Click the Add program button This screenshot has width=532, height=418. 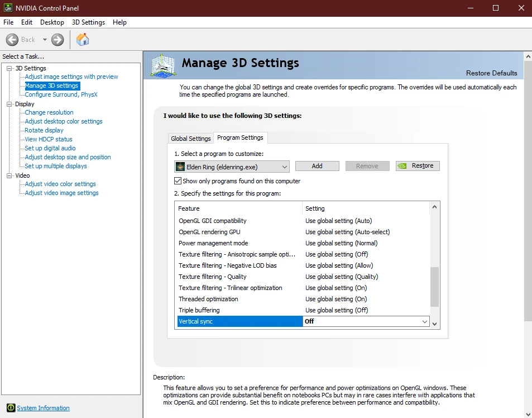317,166
